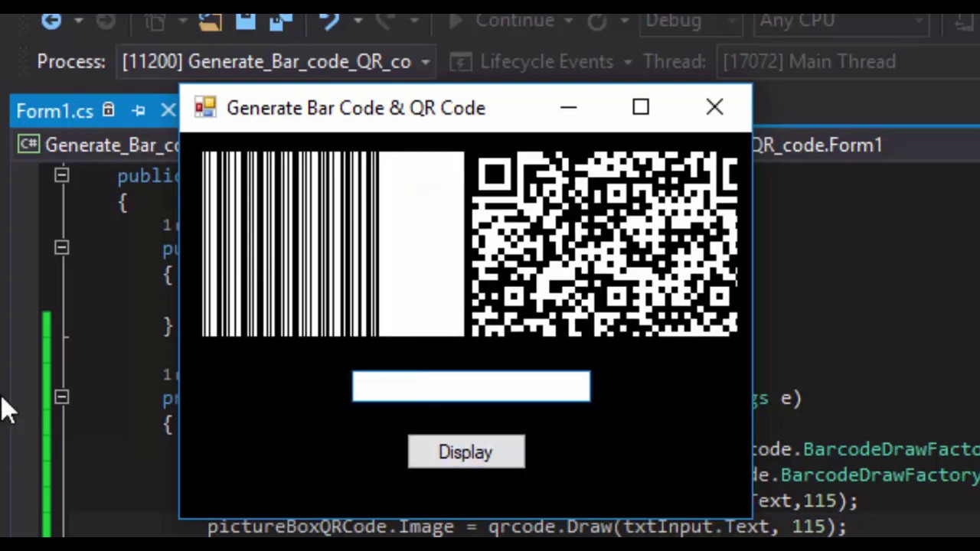
Task: Open the Process selection dropdown
Action: point(276,61)
